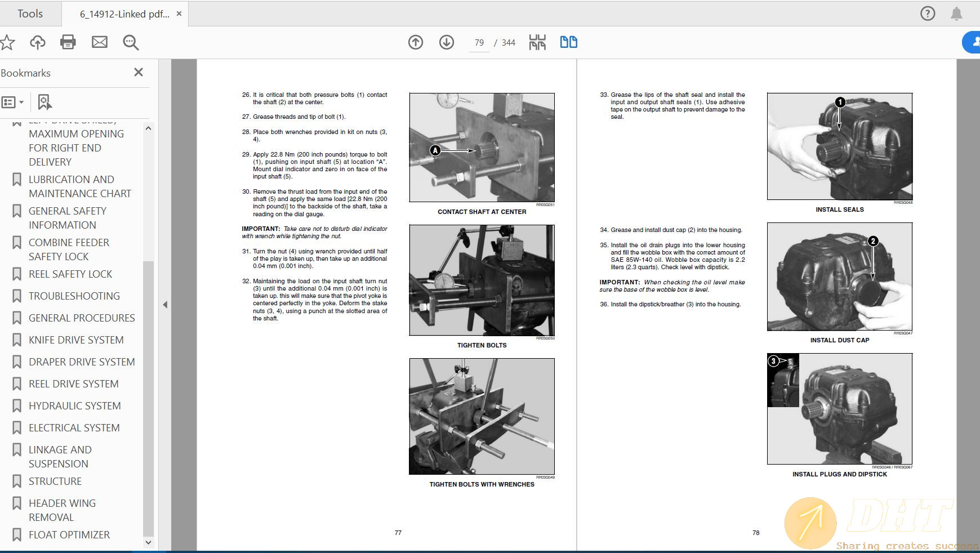980x553 pixels.
Task: Click the email envelope icon
Action: tap(100, 42)
